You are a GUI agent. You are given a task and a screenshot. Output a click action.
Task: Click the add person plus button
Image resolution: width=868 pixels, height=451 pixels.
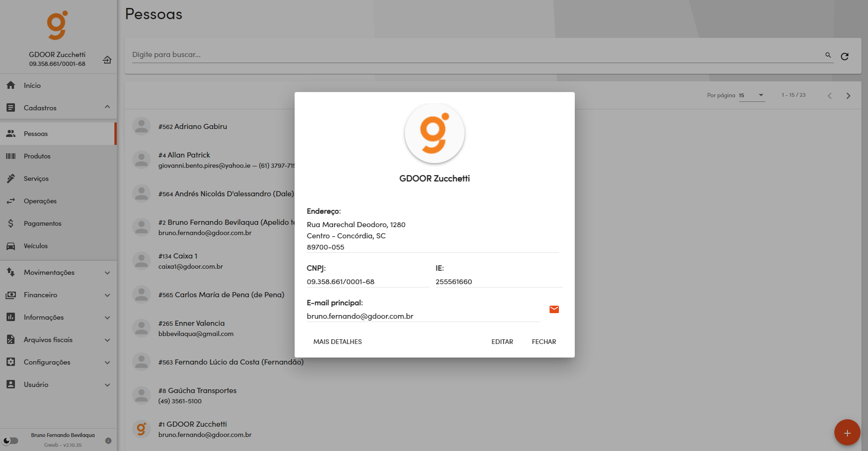847,433
